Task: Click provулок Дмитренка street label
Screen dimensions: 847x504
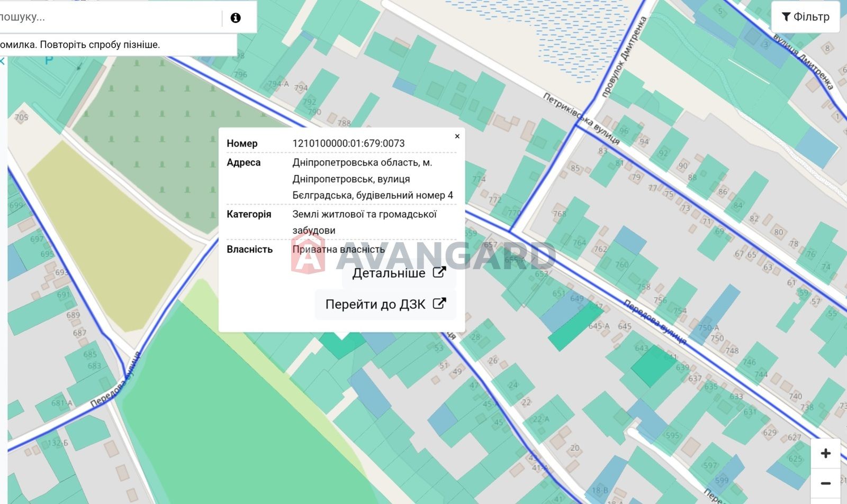Action: (623, 57)
